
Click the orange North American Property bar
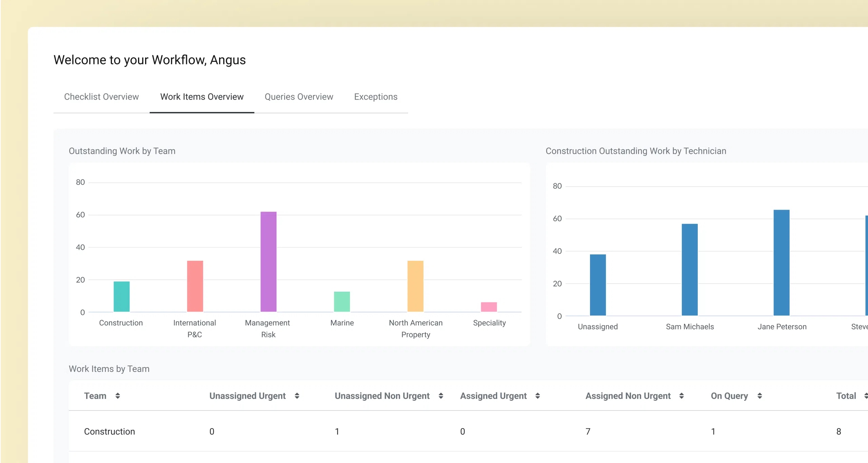pos(415,286)
